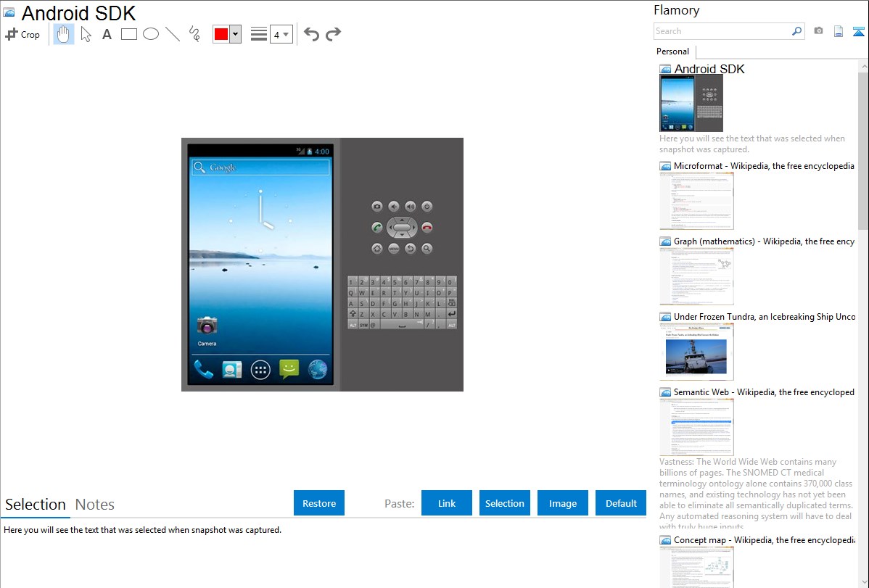This screenshot has width=869, height=588.
Task: Click the emulator back button
Action: tap(410, 248)
